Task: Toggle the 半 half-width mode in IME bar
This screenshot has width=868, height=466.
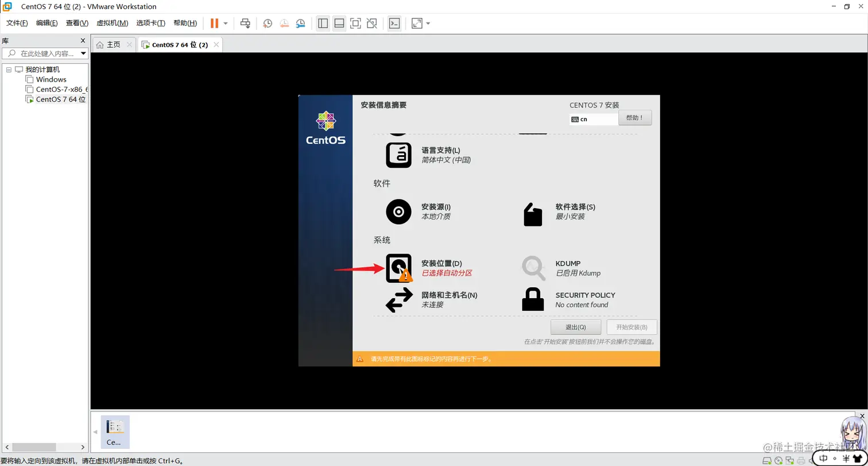Action: (x=846, y=458)
